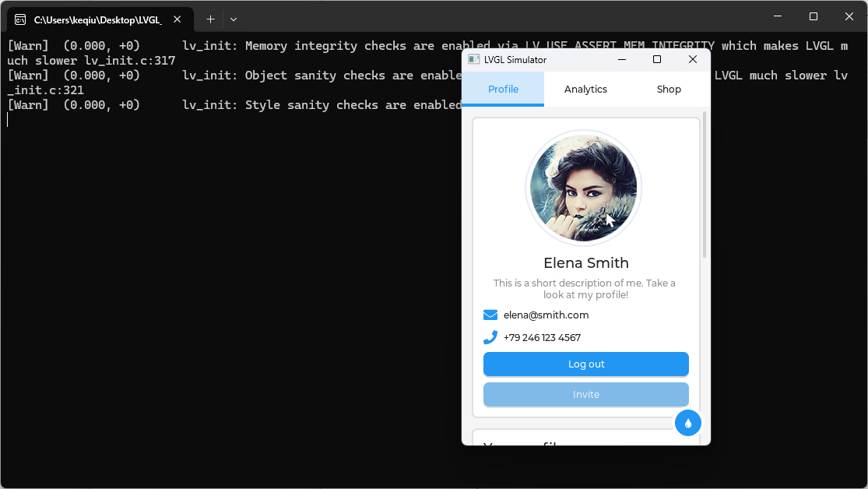Click the terminal tab's command prompt icon
868x489 pixels.
[21, 19]
